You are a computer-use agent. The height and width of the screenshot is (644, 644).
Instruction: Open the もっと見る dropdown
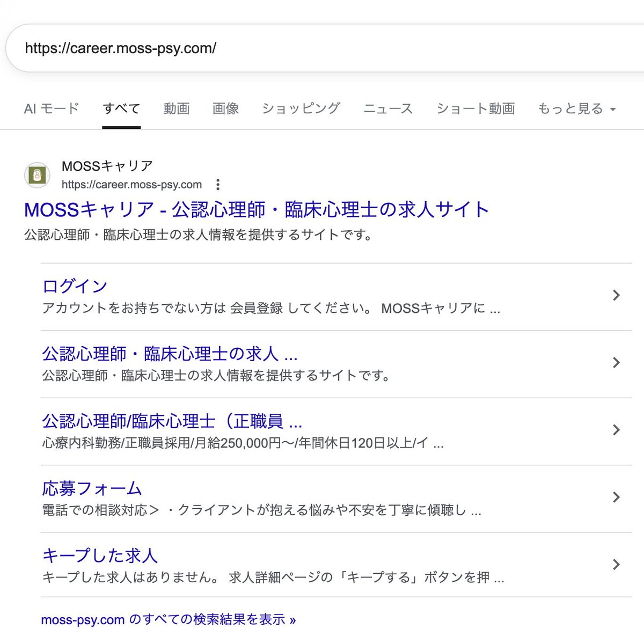(x=577, y=109)
